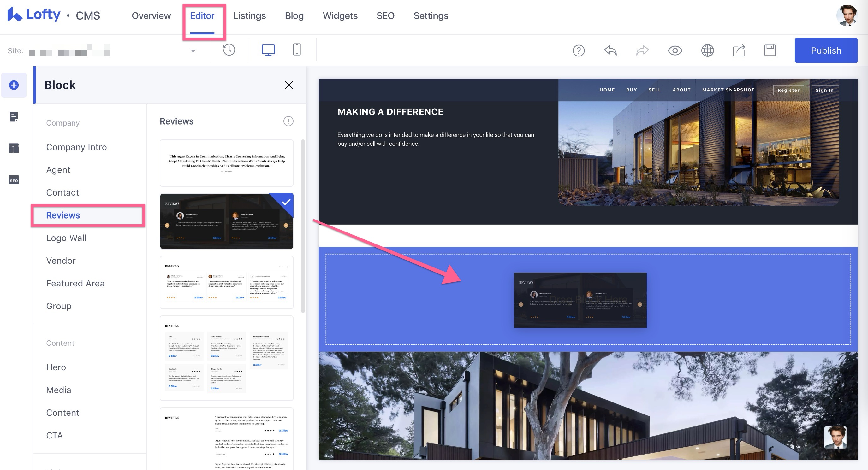
Task: Open the layout sidebar icon
Action: (14, 148)
